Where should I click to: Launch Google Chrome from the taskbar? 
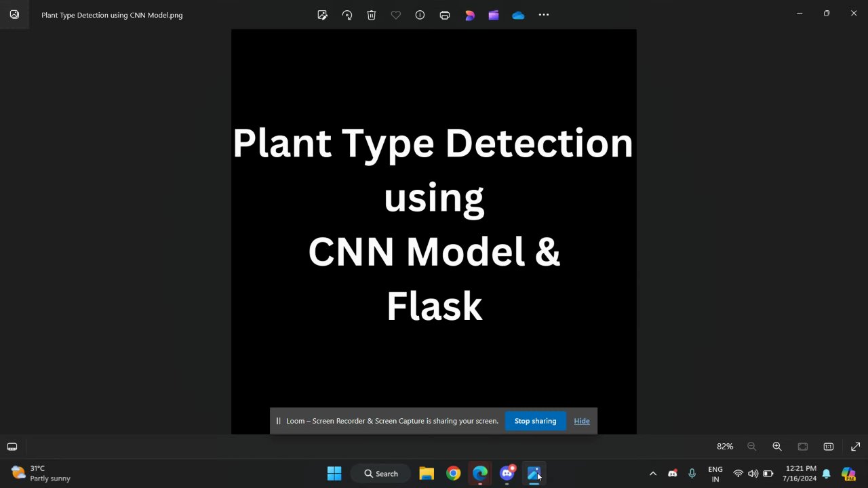click(x=454, y=473)
